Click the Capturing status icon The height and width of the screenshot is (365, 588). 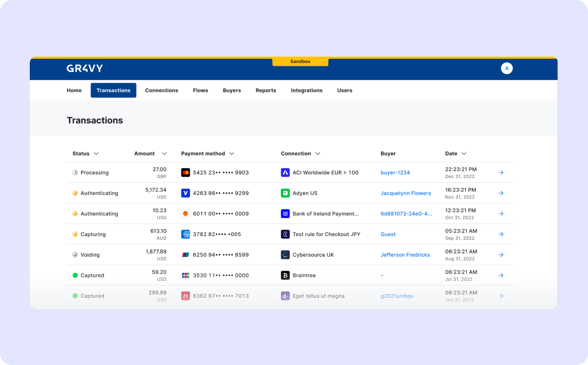pyautogui.click(x=75, y=234)
